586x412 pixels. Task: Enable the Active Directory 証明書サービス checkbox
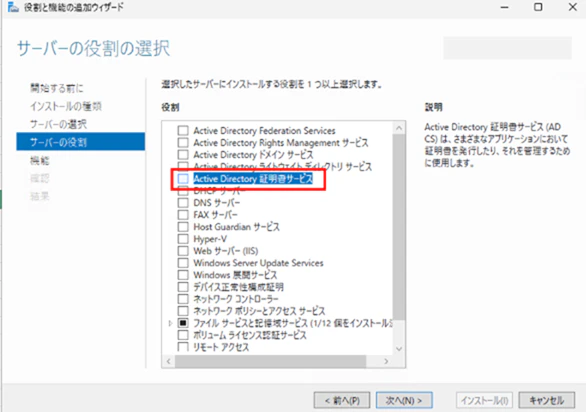point(183,179)
